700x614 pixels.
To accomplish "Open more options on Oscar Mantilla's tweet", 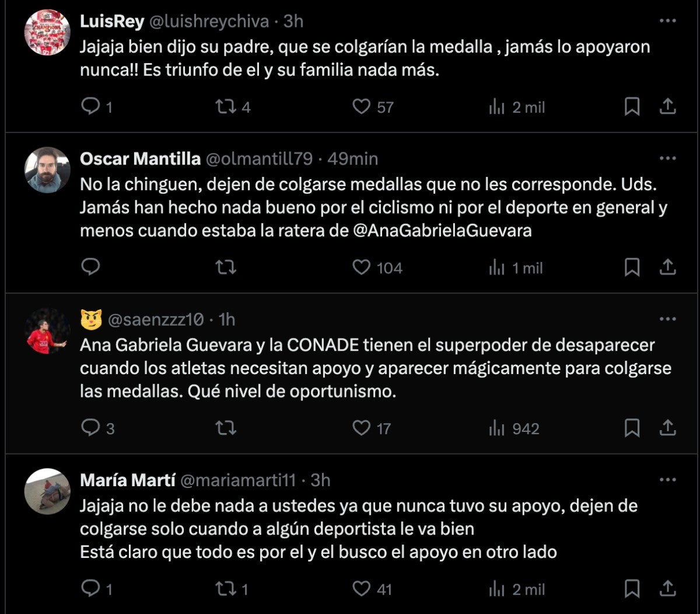I will tap(667, 158).
